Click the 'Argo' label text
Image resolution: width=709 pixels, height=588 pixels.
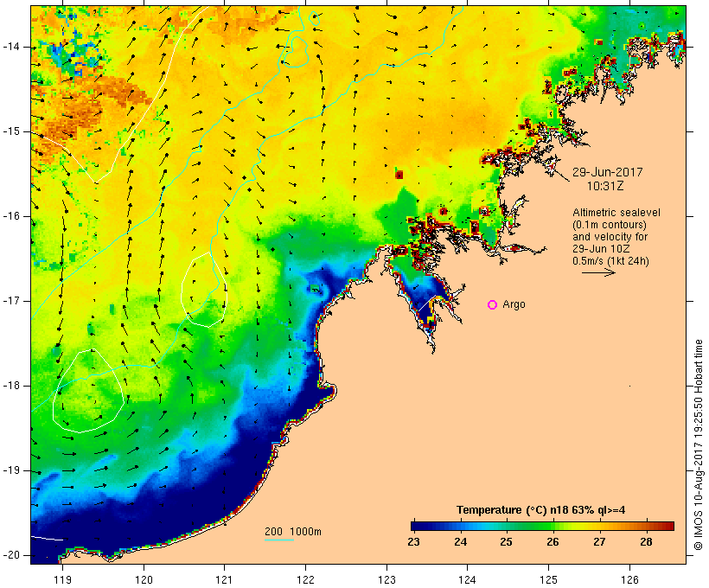[x=514, y=304]
